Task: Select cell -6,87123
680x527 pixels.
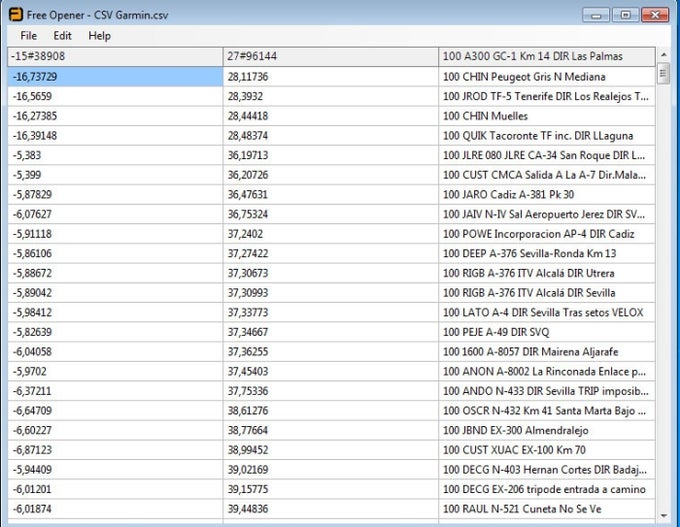Action: (115, 450)
